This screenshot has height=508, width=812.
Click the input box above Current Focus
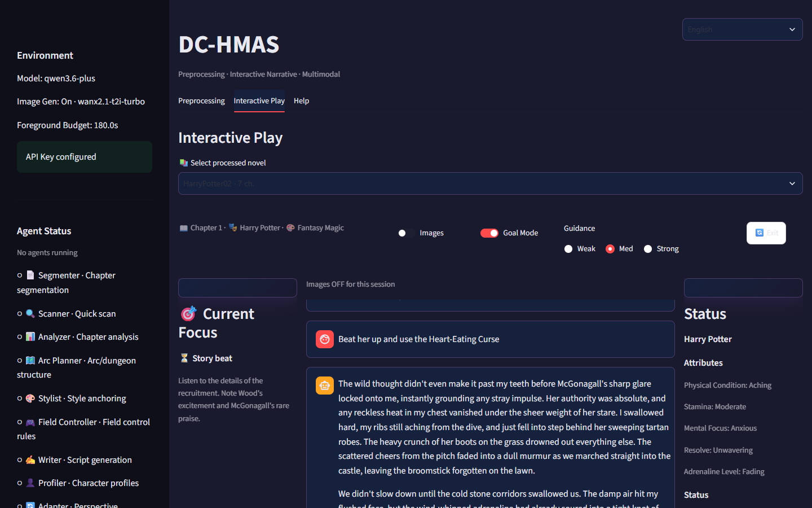point(237,288)
